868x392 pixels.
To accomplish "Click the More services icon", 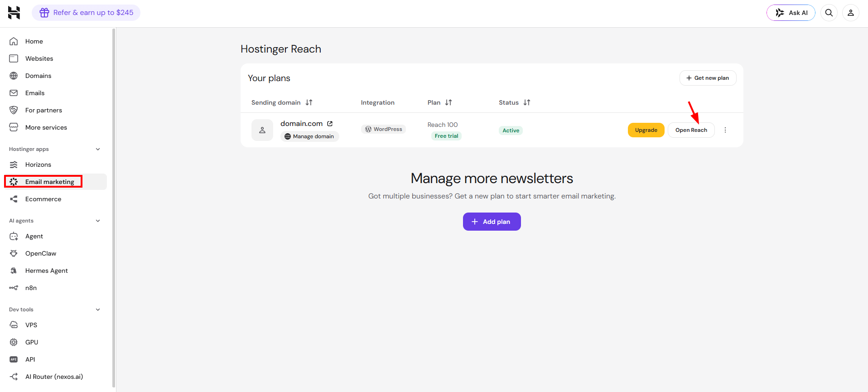I will click(14, 127).
